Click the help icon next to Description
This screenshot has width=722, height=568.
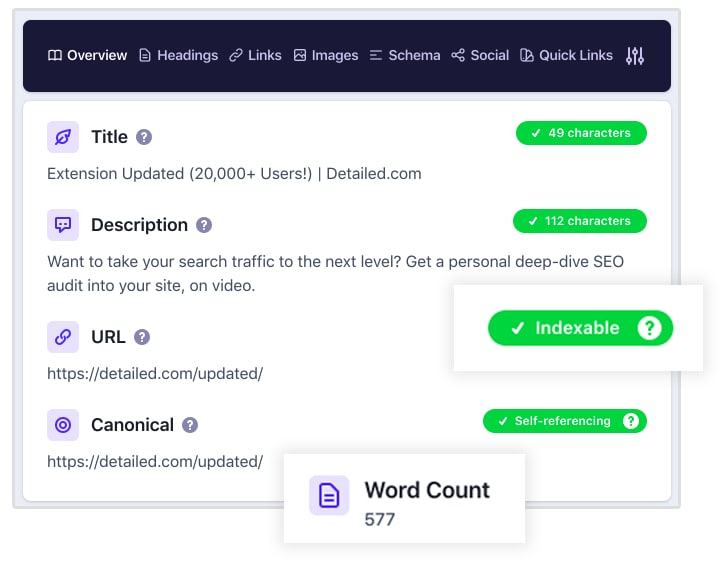click(x=204, y=225)
